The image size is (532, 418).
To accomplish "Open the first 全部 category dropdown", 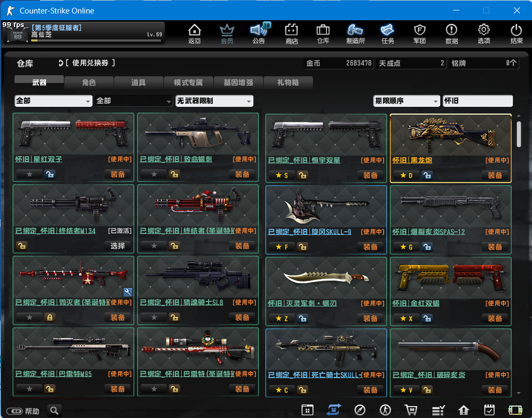I will [x=53, y=101].
